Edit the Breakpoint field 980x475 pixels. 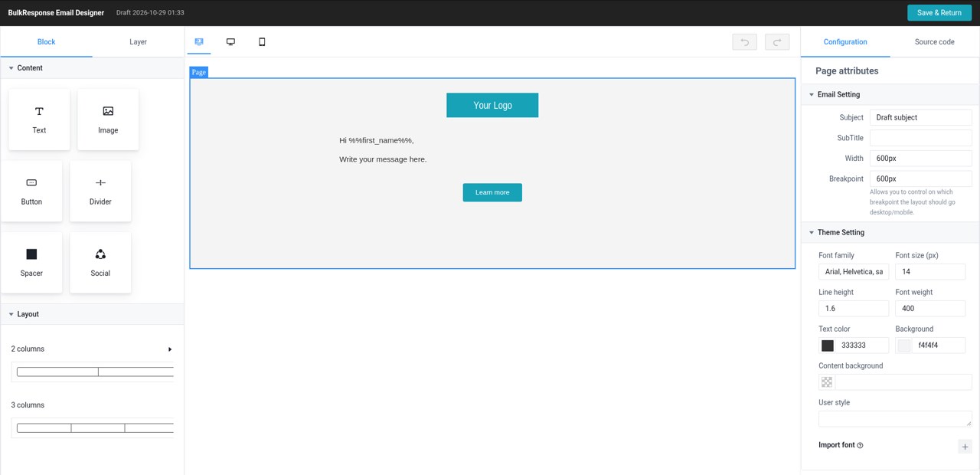pyautogui.click(x=921, y=179)
